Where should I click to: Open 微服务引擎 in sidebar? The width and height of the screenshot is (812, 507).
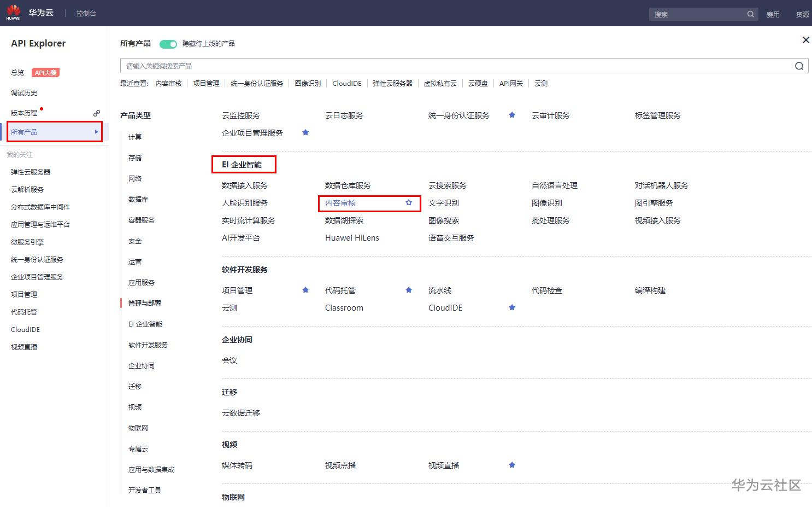point(27,242)
